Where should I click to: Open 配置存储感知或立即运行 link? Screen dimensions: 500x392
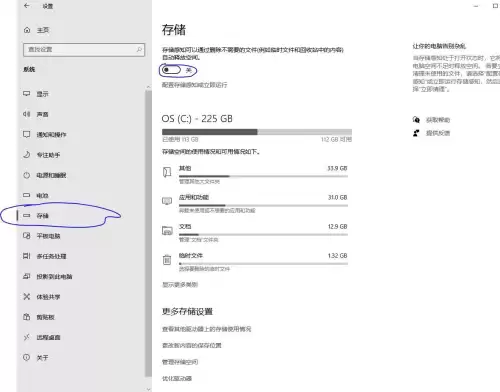[194, 85]
